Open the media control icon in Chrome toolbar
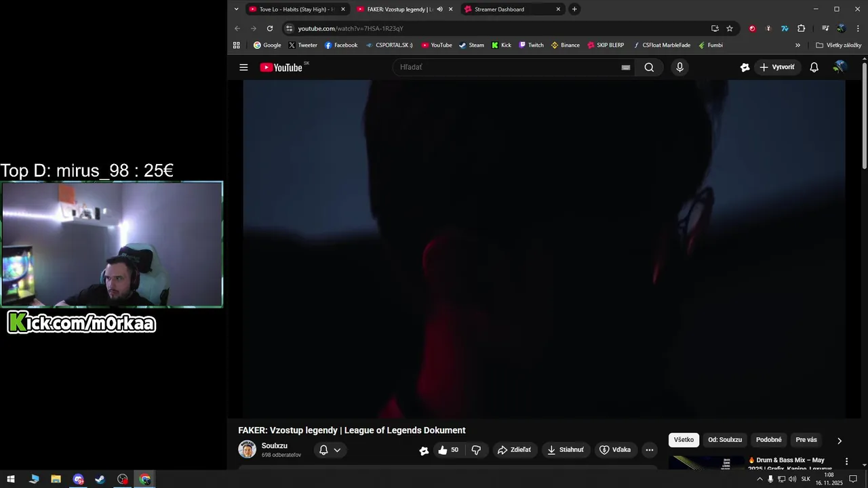Screen dimensions: 868x488 [x=825, y=28]
